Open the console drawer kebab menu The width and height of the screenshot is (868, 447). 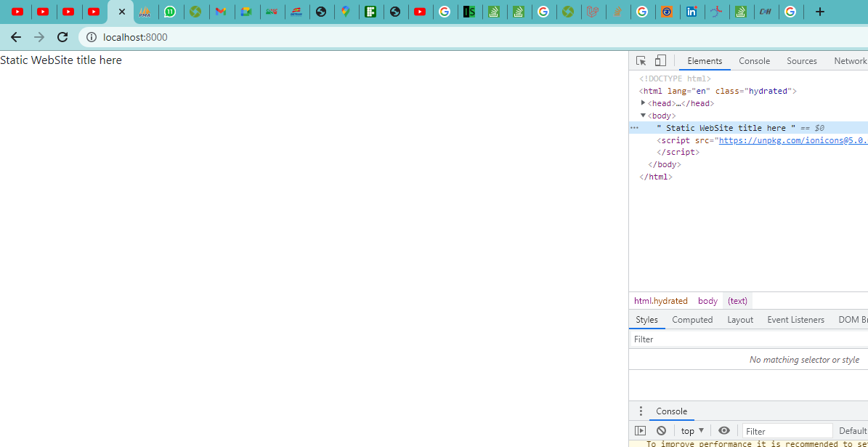[641, 411]
